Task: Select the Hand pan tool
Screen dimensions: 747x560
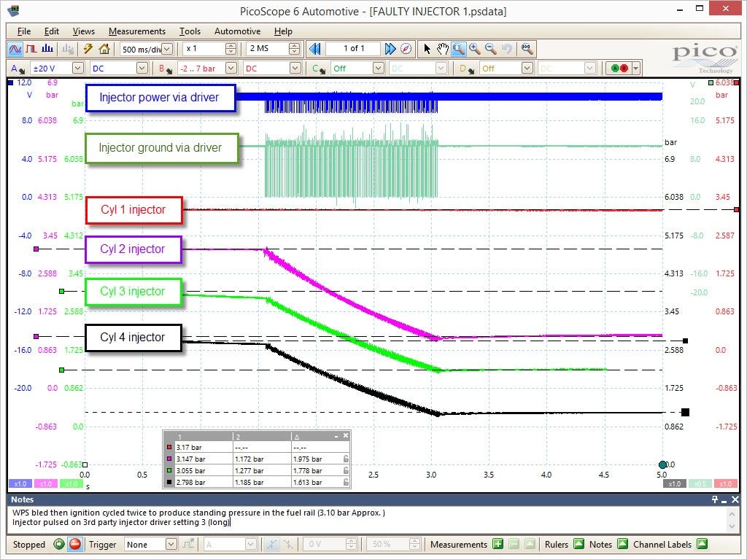Action: 443,49
